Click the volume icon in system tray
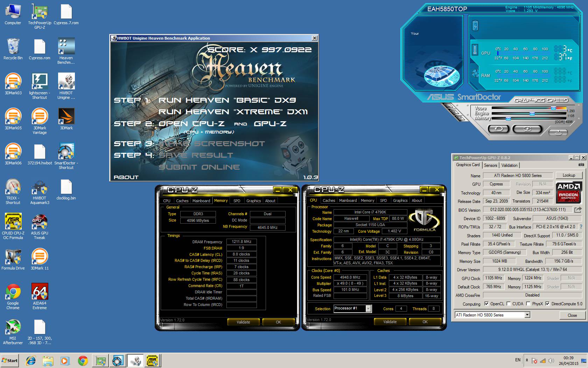 coord(552,360)
